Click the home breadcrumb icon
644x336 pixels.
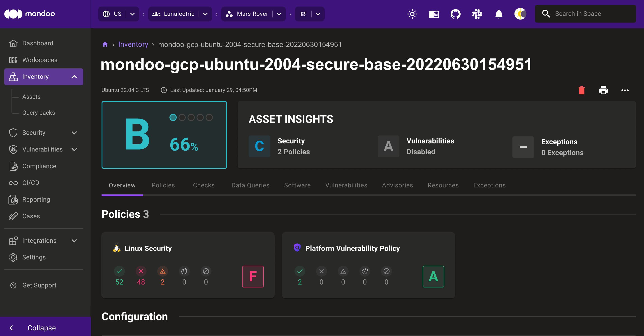105,44
